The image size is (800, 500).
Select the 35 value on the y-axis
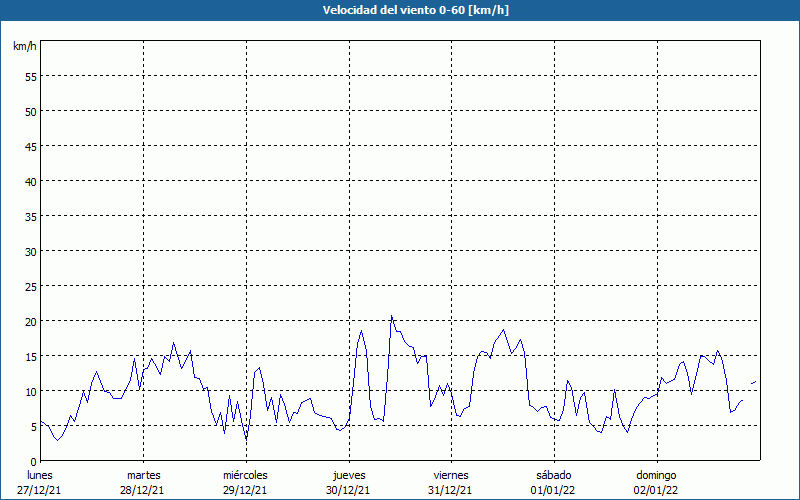pyautogui.click(x=31, y=216)
